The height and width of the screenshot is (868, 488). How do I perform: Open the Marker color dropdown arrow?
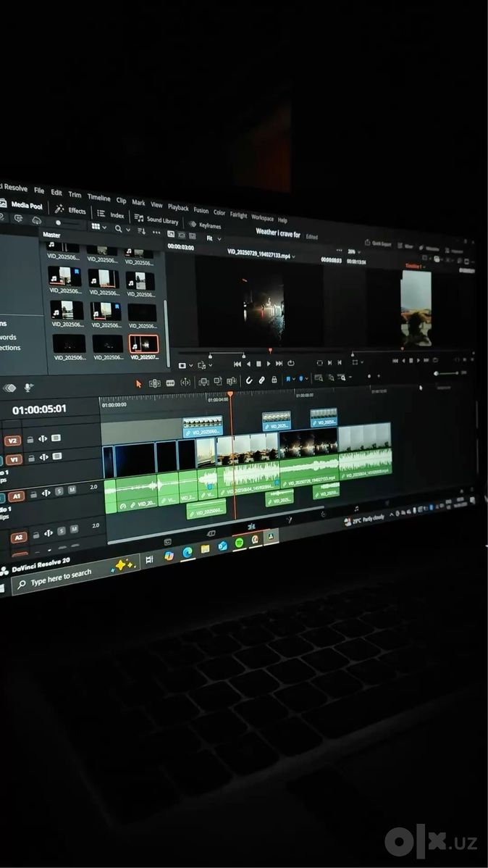pyautogui.click(x=307, y=378)
